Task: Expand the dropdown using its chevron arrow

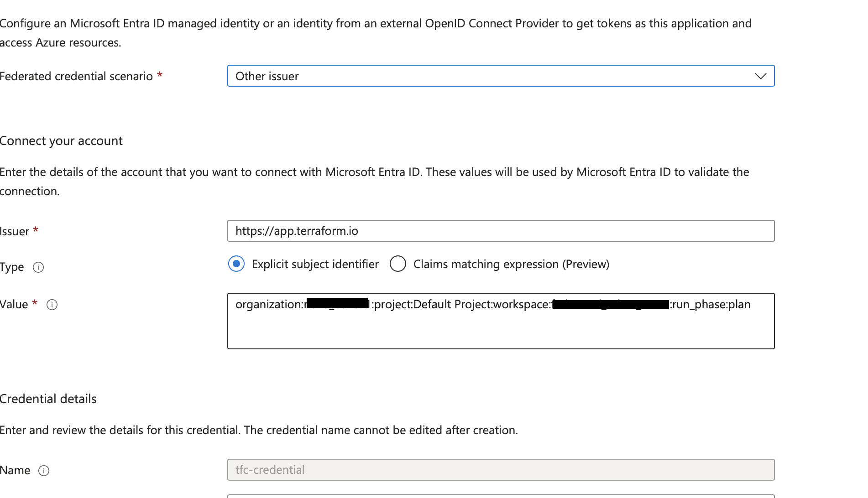Action: pyautogui.click(x=760, y=76)
